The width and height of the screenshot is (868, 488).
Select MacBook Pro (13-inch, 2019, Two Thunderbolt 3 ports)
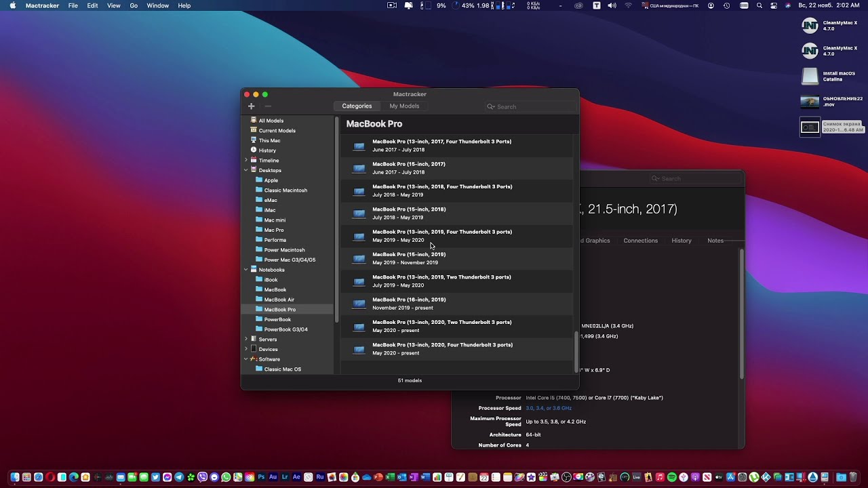[x=458, y=281]
